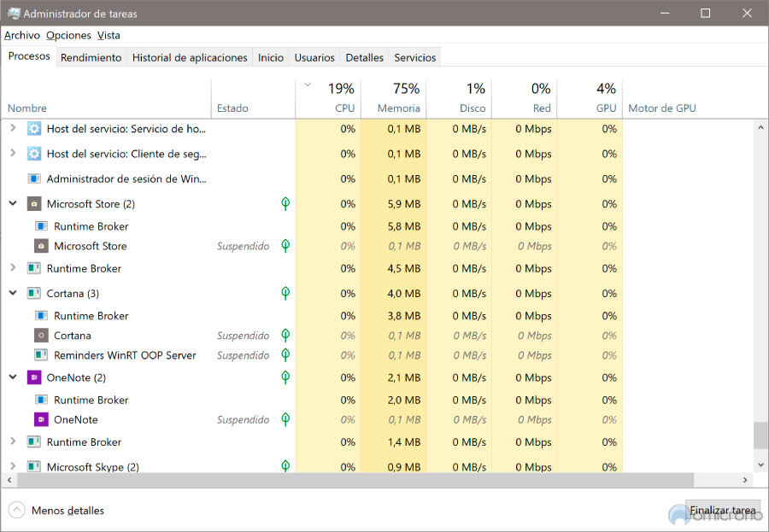The image size is (769, 532).
Task: Open the Detalles tab
Action: click(364, 57)
